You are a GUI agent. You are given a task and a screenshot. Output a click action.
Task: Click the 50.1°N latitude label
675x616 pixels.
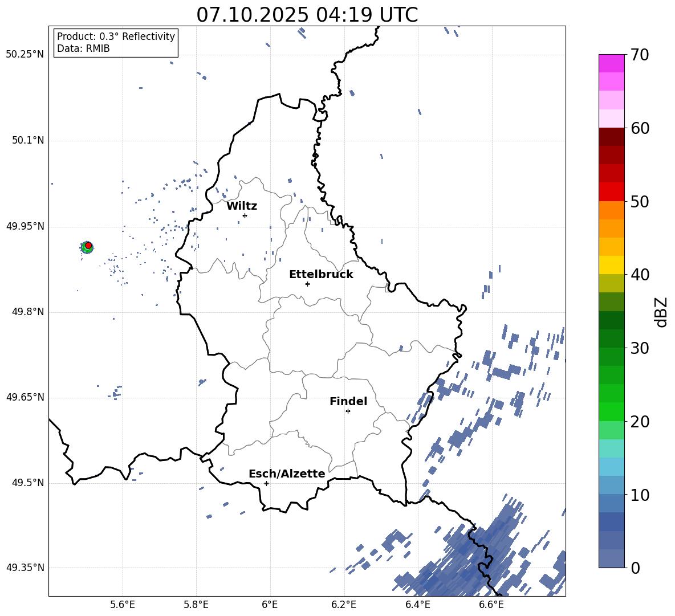point(27,140)
